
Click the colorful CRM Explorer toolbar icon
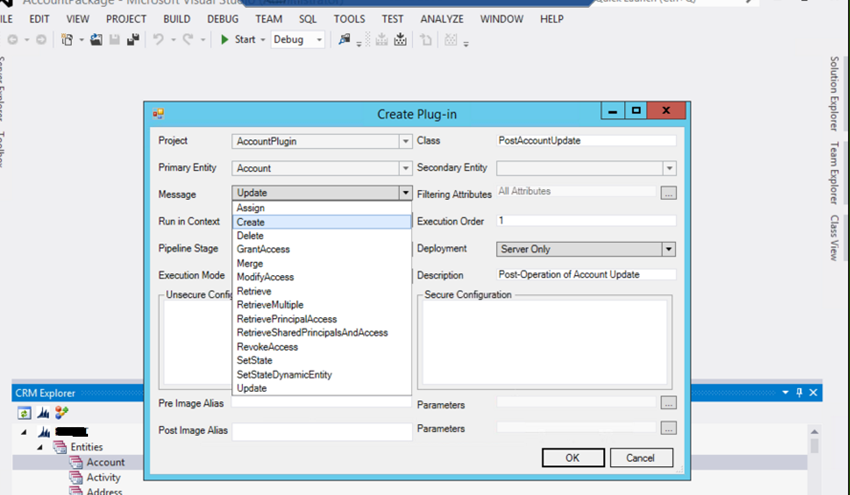point(62,413)
